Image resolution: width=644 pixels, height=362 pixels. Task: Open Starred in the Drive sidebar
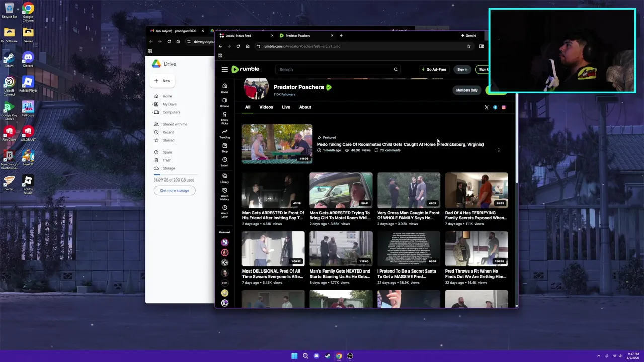coord(168,140)
